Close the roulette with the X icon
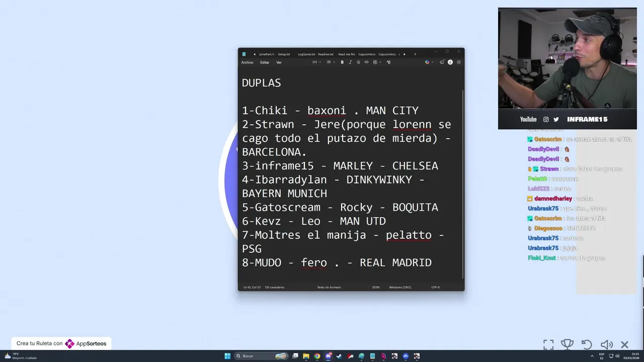The height and width of the screenshot is (362, 644). pyautogui.click(x=625, y=344)
